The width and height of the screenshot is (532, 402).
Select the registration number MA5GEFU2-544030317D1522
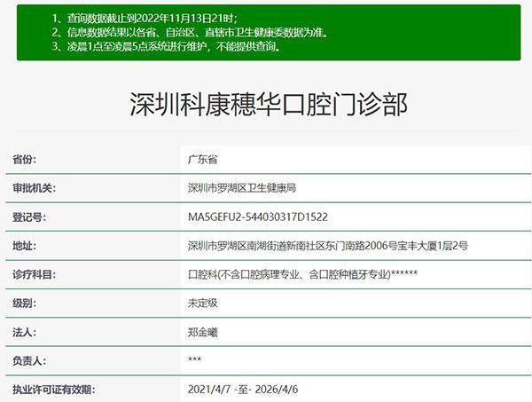click(x=258, y=217)
